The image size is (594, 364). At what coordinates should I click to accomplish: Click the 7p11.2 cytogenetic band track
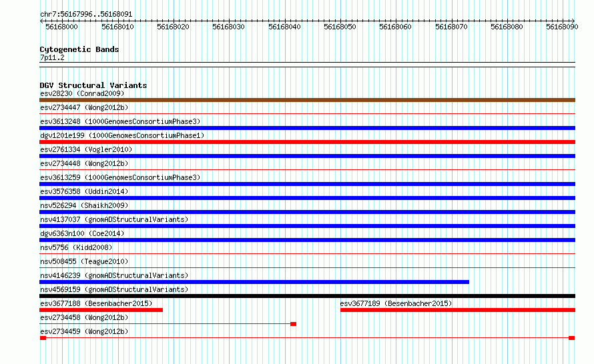coord(307,65)
